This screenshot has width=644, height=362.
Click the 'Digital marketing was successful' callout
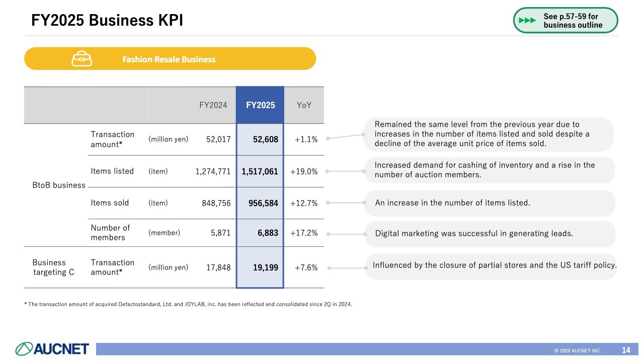point(474,233)
